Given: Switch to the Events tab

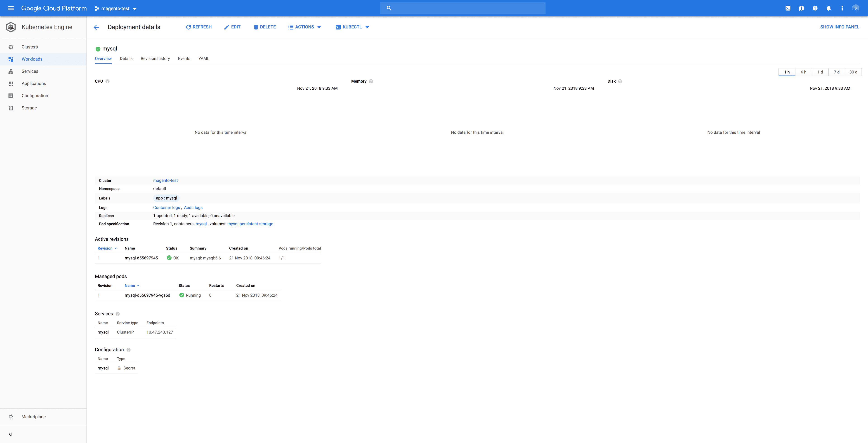Looking at the screenshot, I should [x=184, y=59].
